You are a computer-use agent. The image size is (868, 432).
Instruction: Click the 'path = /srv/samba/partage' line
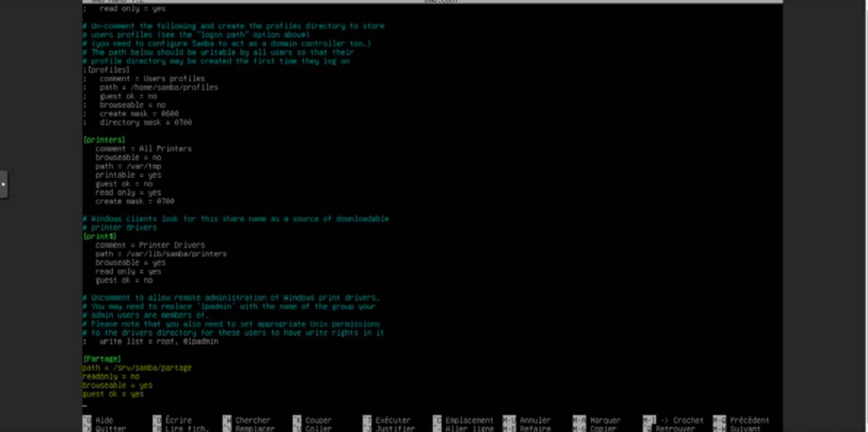(x=136, y=368)
